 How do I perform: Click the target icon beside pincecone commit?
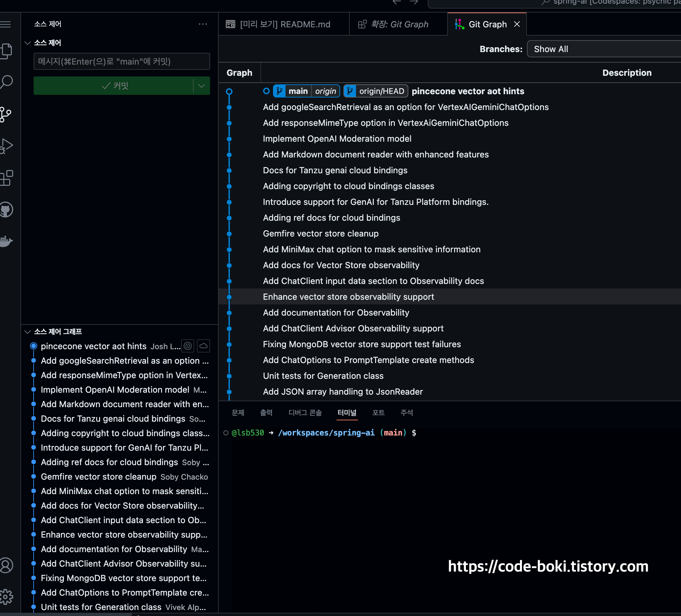(x=188, y=346)
